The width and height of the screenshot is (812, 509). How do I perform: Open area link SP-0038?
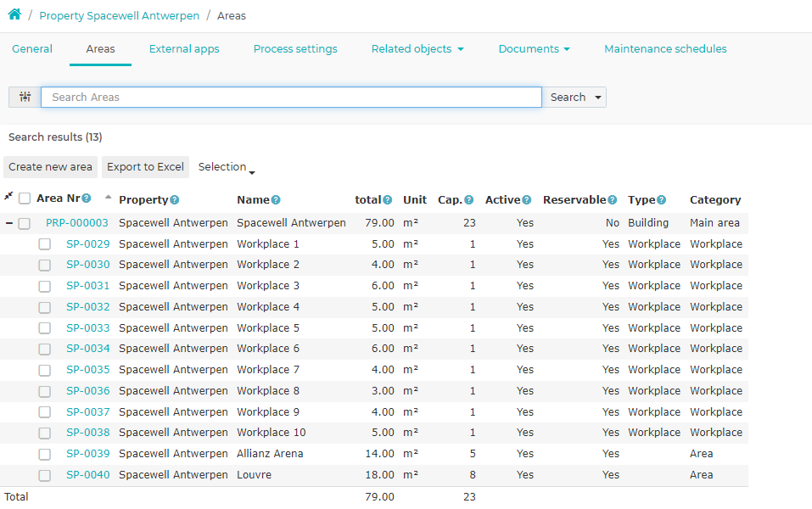click(88, 433)
